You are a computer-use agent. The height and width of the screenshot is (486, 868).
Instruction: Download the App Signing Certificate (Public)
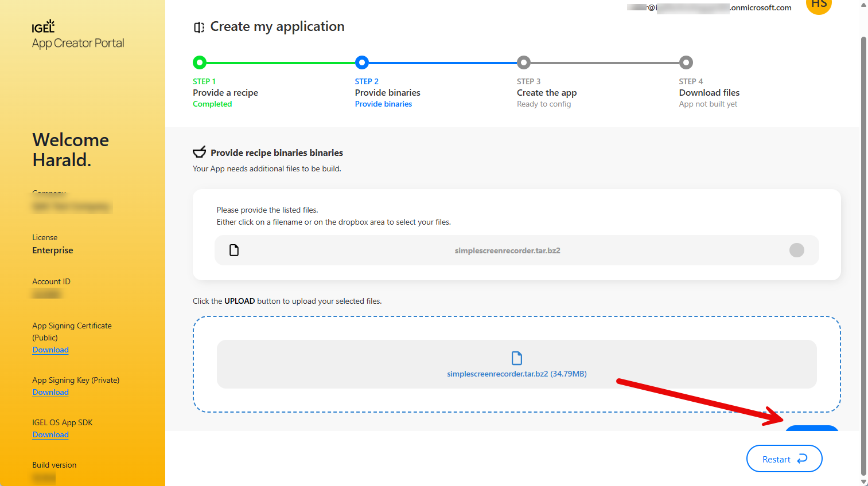click(x=50, y=350)
